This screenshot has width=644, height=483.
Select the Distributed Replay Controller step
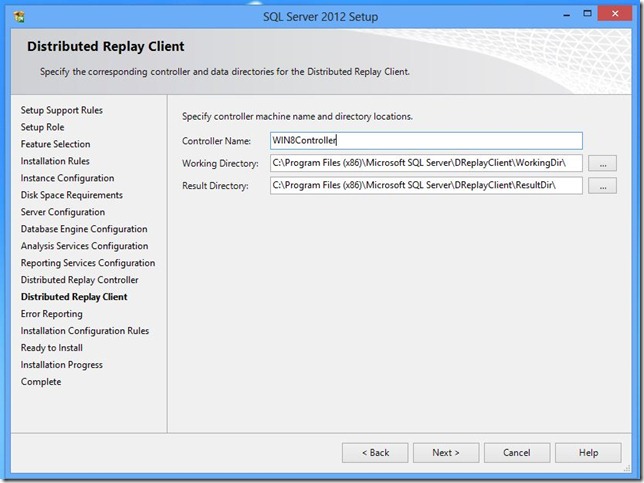pos(80,280)
